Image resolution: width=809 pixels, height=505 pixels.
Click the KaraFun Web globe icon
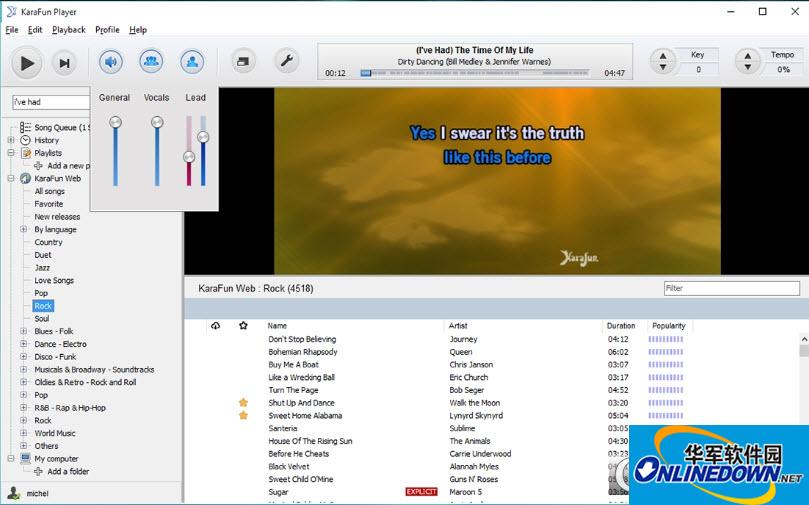coord(25,178)
